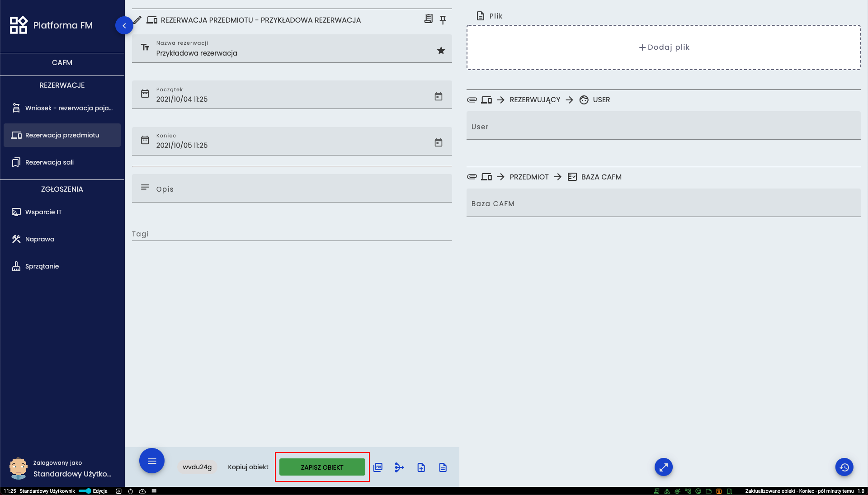Open Wniosek - rezerwacja pojazdu menu item
This screenshot has height=495, width=868.
62,108
